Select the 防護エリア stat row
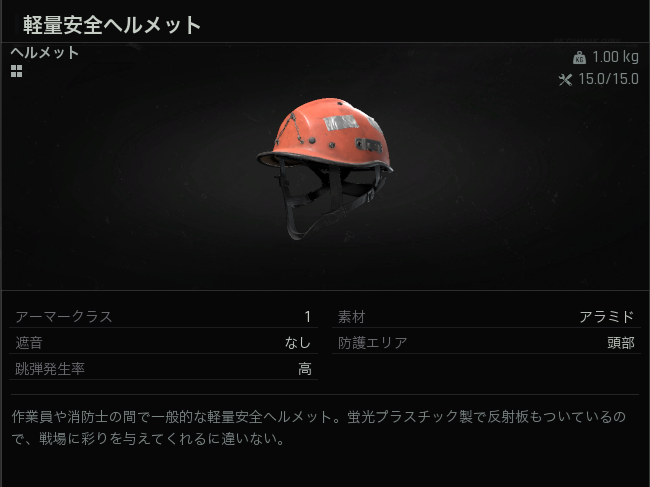 (x=486, y=343)
